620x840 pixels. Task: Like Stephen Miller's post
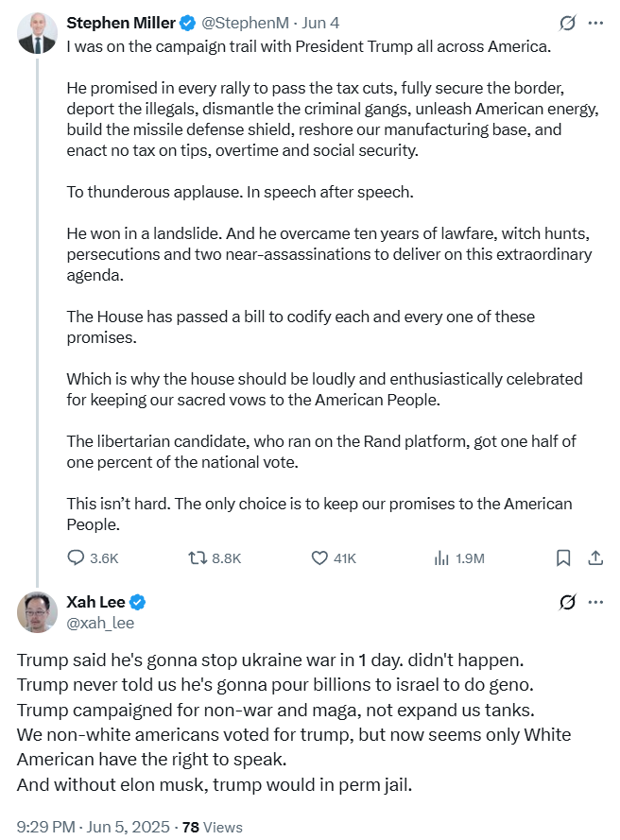[x=319, y=557]
